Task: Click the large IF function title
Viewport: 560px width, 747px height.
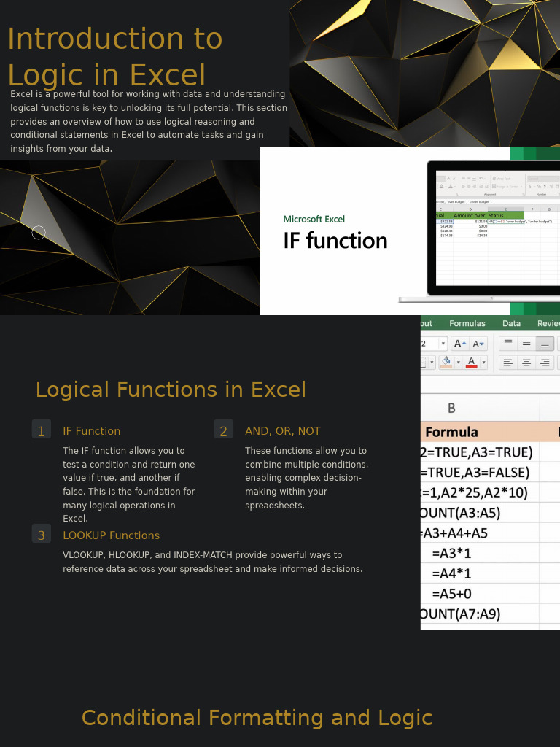Action: 335,240
